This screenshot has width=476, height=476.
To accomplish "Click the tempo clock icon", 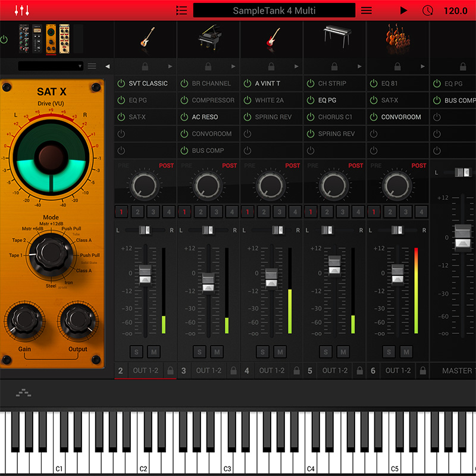I will pyautogui.click(x=427, y=11).
